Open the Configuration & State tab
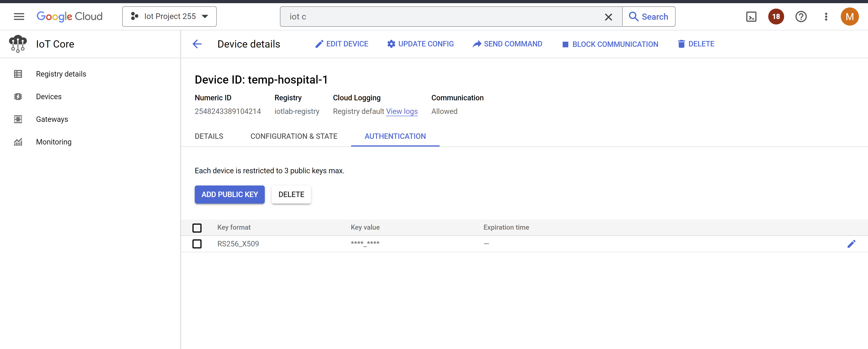This screenshot has width=868, height=349. click(294, 136)
